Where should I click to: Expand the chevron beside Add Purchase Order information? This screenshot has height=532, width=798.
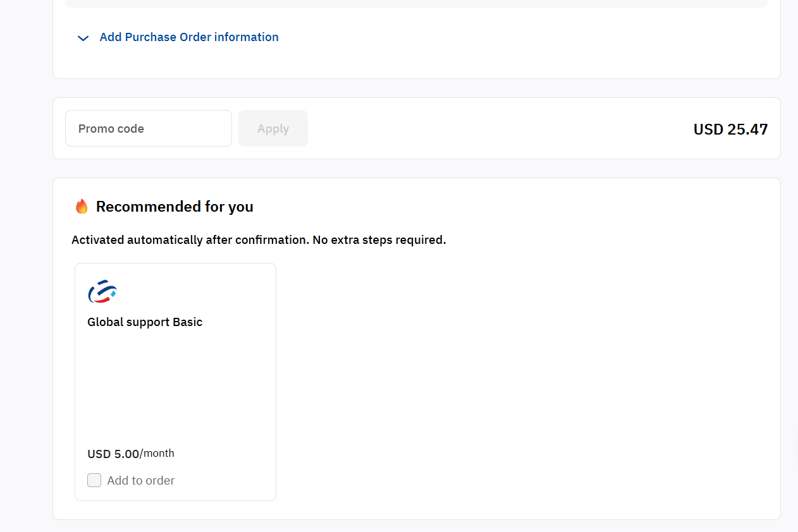83,38
